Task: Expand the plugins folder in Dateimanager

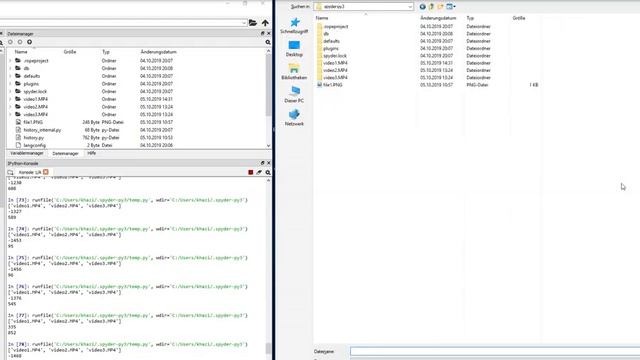Action: pyautogui.click(x=10, y=84)
